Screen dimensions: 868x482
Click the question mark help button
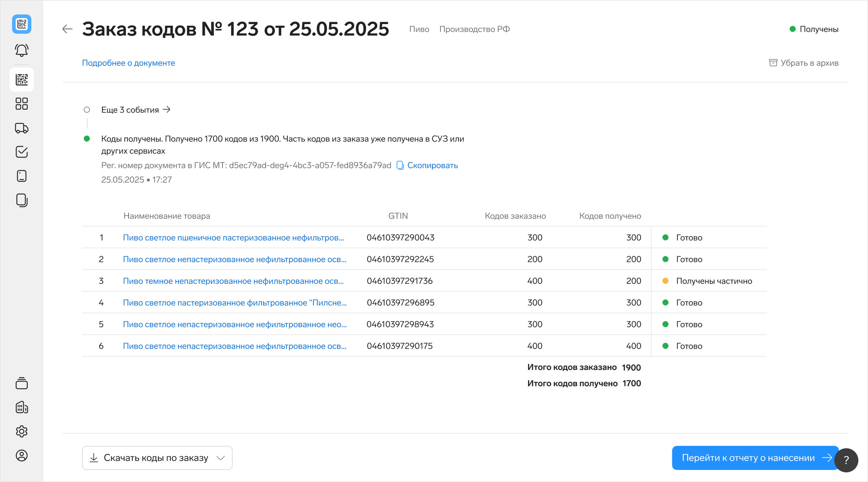846,460
